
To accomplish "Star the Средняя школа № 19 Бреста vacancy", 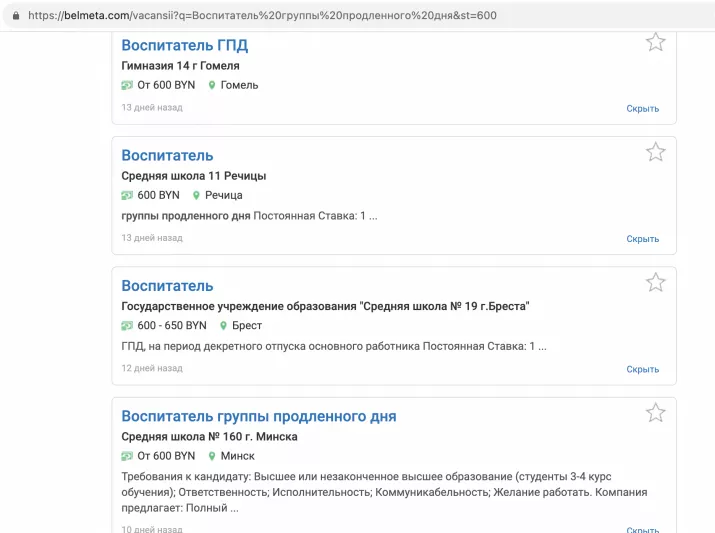I will 655,283.
